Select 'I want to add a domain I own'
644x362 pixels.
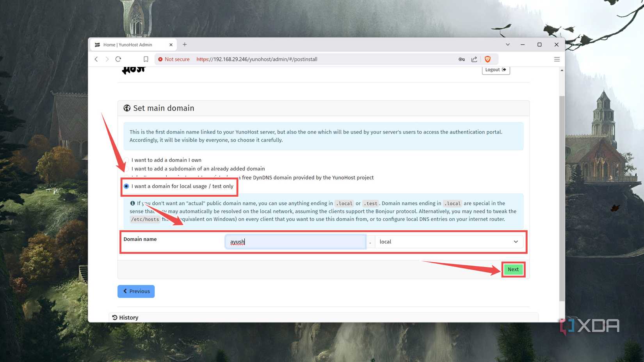coord(166,160)
